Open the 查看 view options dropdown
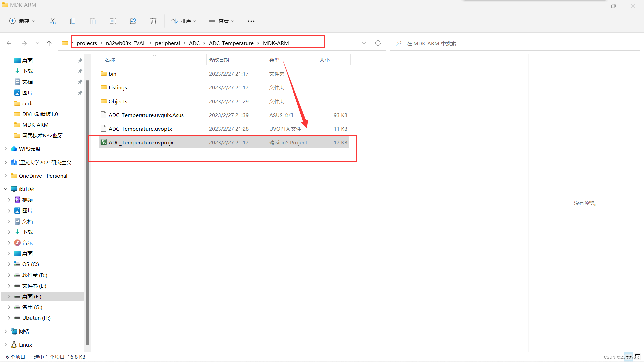Viewport: 644px width, 362px height. point(221,21)
